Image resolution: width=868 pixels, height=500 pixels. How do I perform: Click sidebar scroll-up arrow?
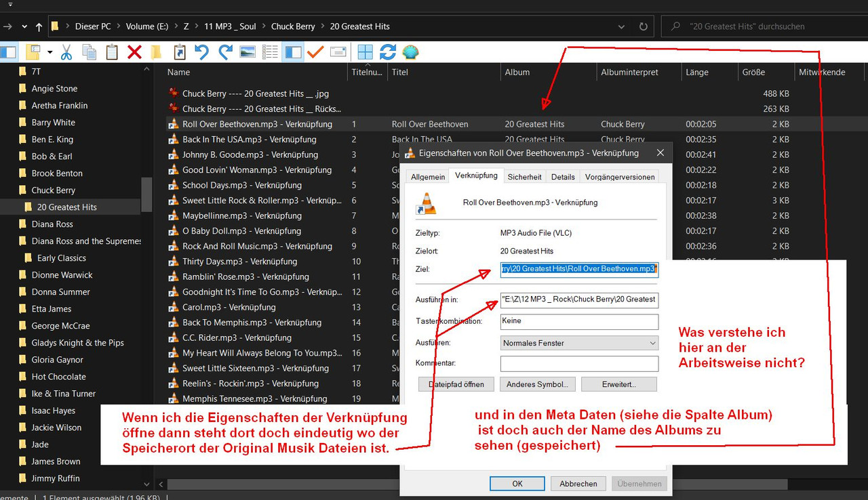click(147, 69)
